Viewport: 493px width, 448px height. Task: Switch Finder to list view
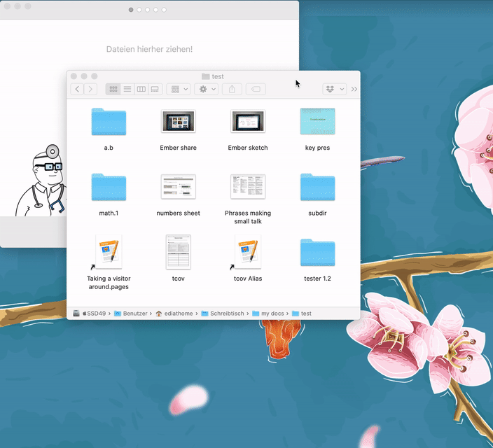click(x=127, y=89)
